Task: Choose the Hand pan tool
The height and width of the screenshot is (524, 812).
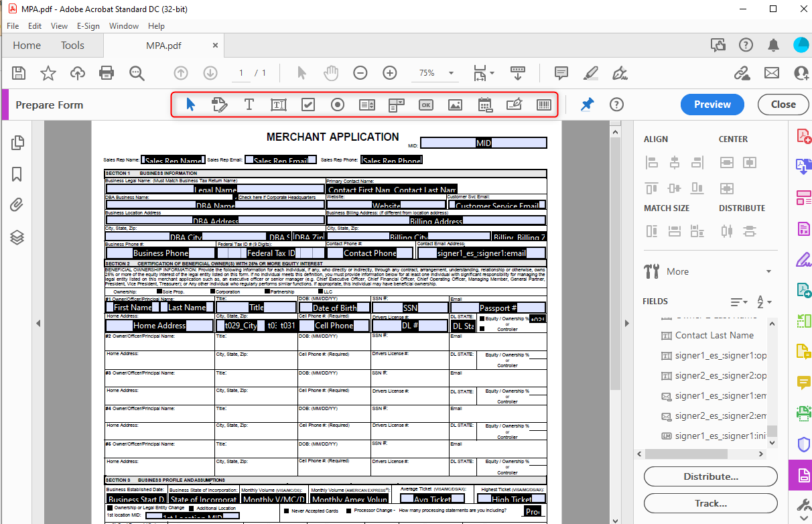Action: click(331, 73)
